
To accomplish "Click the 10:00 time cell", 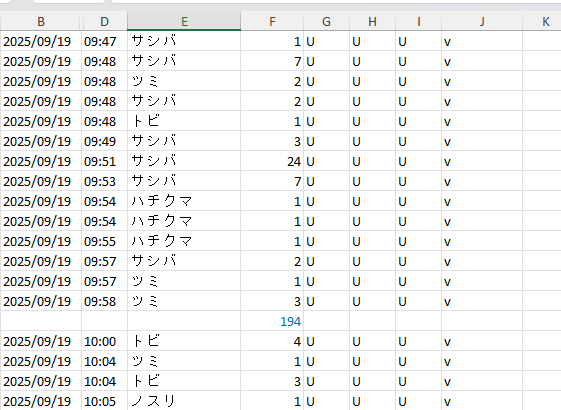I will 104,341.
